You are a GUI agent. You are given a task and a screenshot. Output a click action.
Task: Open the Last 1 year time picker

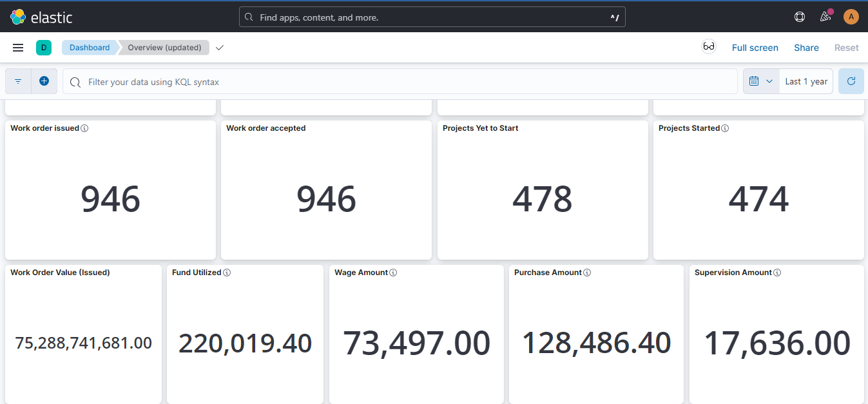click(x=805, y=81)
